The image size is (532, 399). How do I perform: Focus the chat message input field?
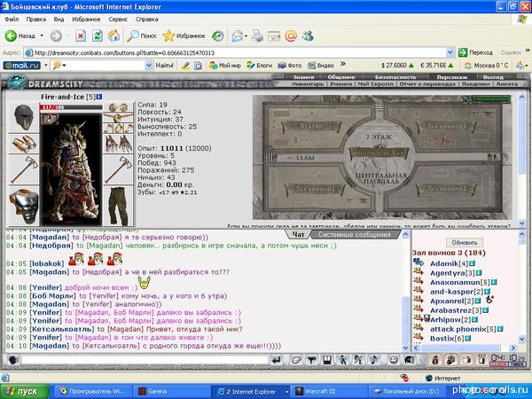click(145, 360)
